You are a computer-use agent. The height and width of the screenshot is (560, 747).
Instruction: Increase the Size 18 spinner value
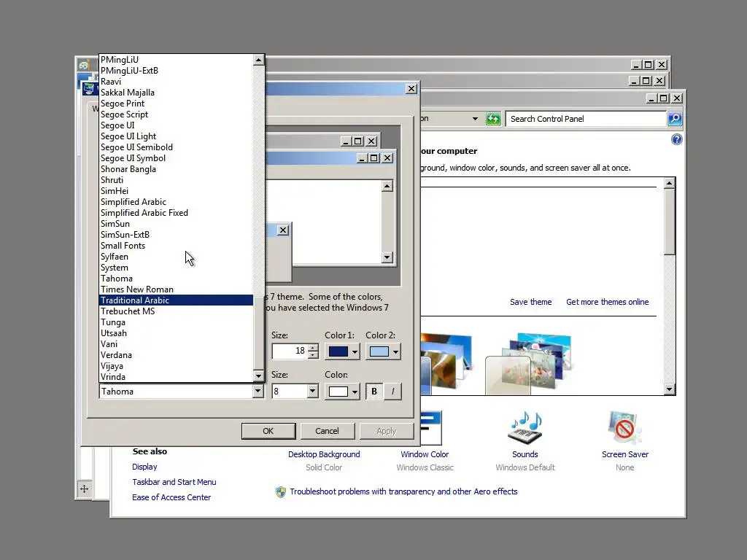point(313,348)
